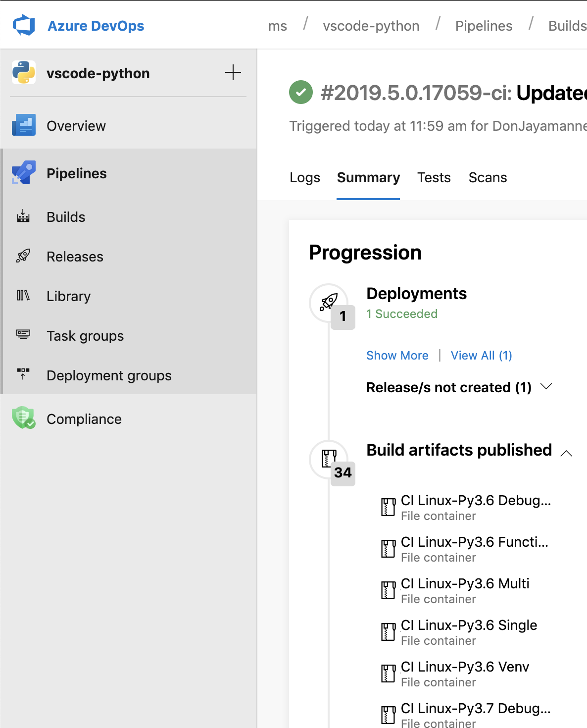Click the Show More link under Deployments
Image resolution: width=587 pixels, height=728 pixels.
coord(397,355)
